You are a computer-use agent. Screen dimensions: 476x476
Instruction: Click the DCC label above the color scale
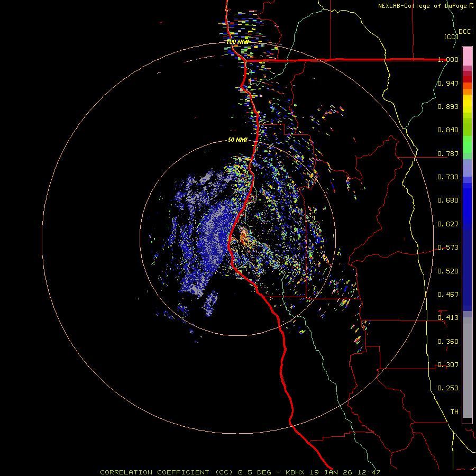(x=465, y=32)
